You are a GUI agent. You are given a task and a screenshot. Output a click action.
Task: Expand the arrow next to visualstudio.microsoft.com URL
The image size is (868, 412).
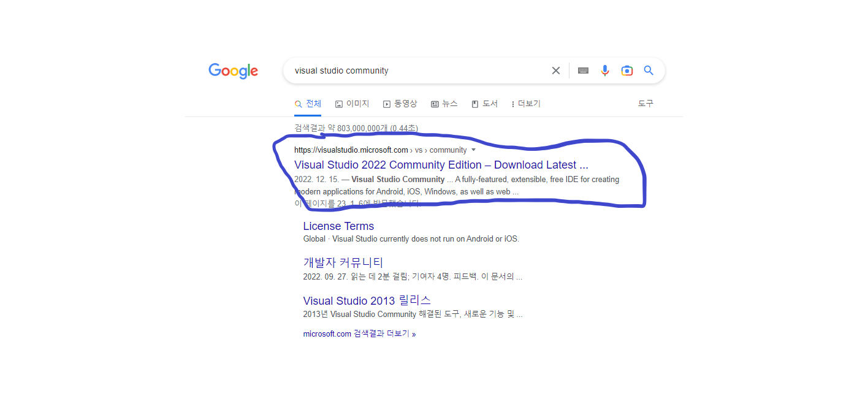473,150
